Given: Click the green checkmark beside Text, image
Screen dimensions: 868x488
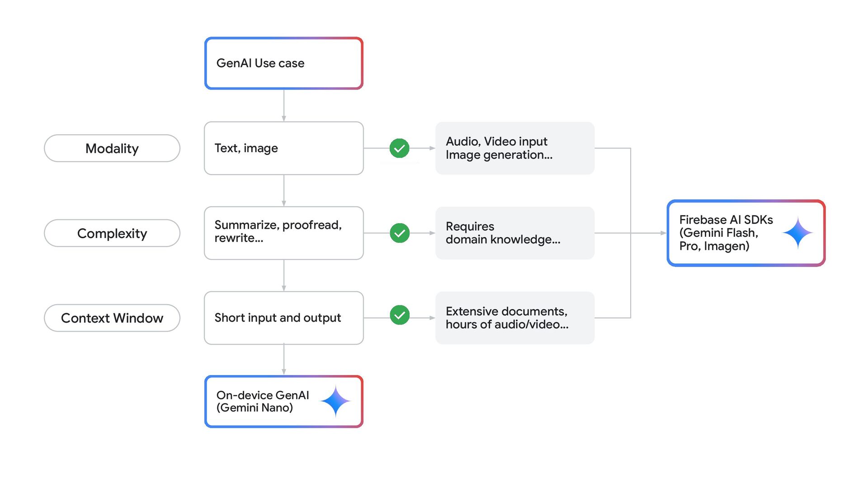Looking at the screenshot, I should [x=399, y=148].
